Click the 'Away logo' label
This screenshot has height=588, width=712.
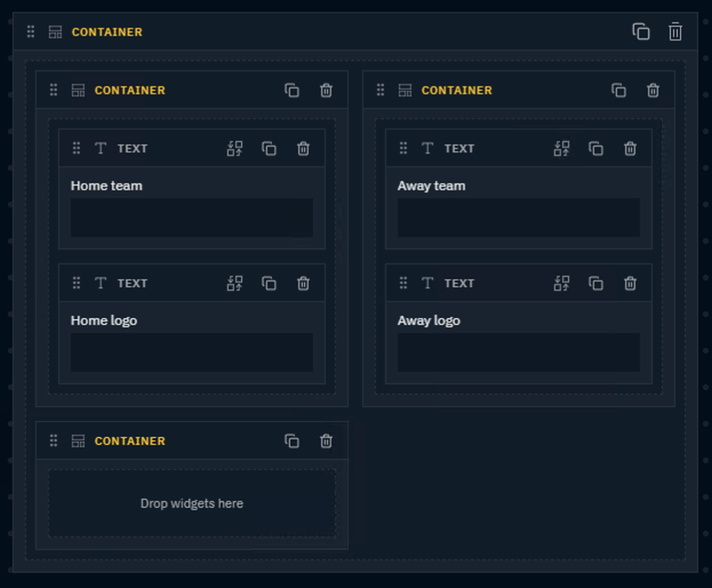pyautogui.click(x=429, y=321)
